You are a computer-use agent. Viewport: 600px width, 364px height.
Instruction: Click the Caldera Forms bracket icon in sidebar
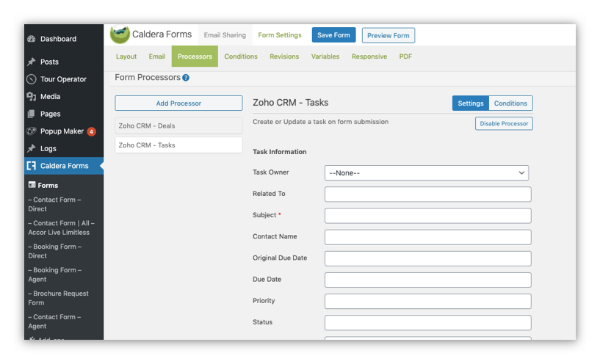click(x=32, y=166)
